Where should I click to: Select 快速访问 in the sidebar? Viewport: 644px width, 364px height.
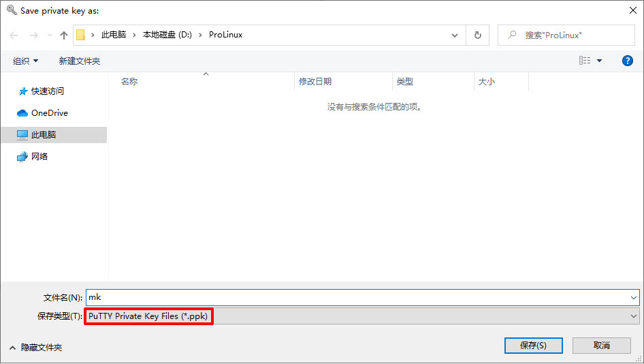coord(47,91)
